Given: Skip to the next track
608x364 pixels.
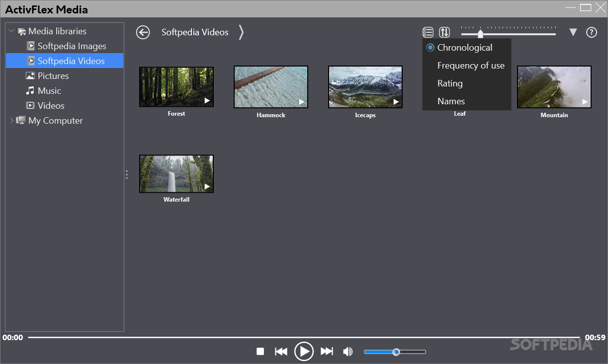Looking at the screenshot, I should 327,352.
